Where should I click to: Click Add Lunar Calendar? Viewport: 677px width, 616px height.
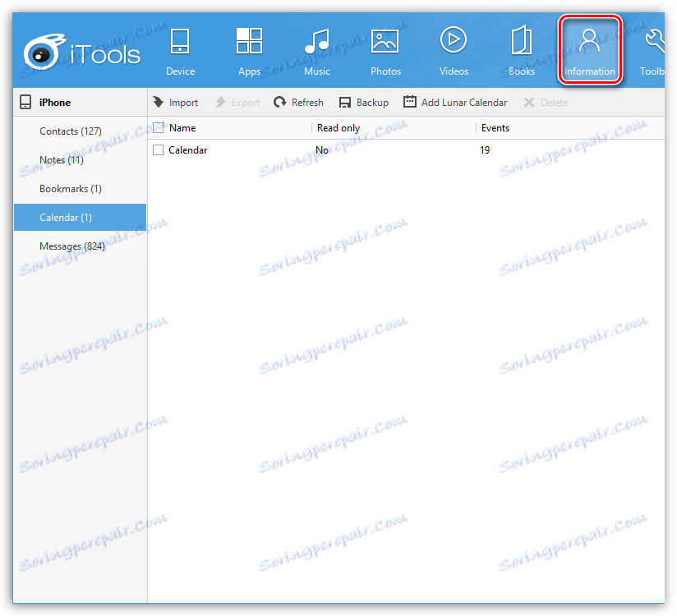click(x=455, y=103)
